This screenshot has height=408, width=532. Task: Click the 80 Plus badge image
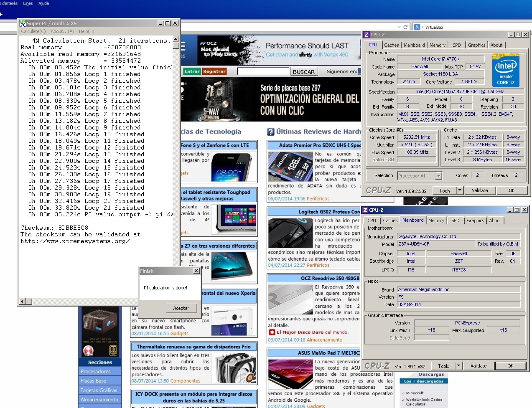point(113,350)
